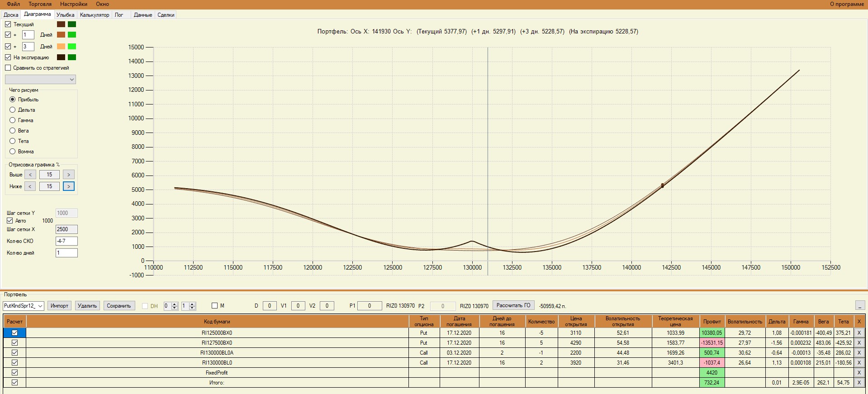Open the Файл menu
Image resolution: width=868 pixels, height=394 pixels.
click(14, 4)
